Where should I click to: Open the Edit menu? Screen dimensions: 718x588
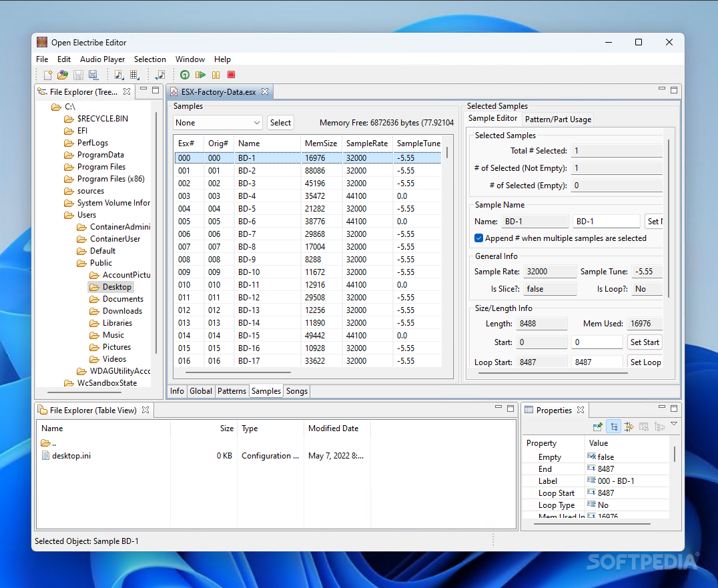click(64, 59)
